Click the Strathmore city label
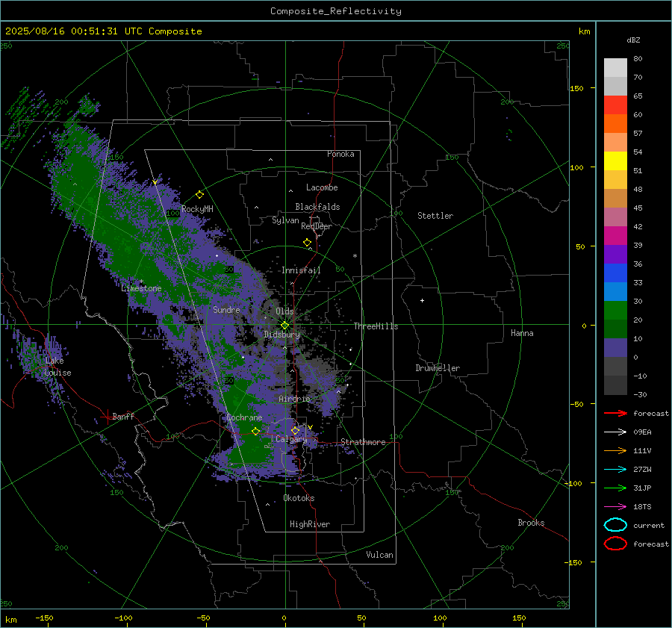 click(363, 442)
